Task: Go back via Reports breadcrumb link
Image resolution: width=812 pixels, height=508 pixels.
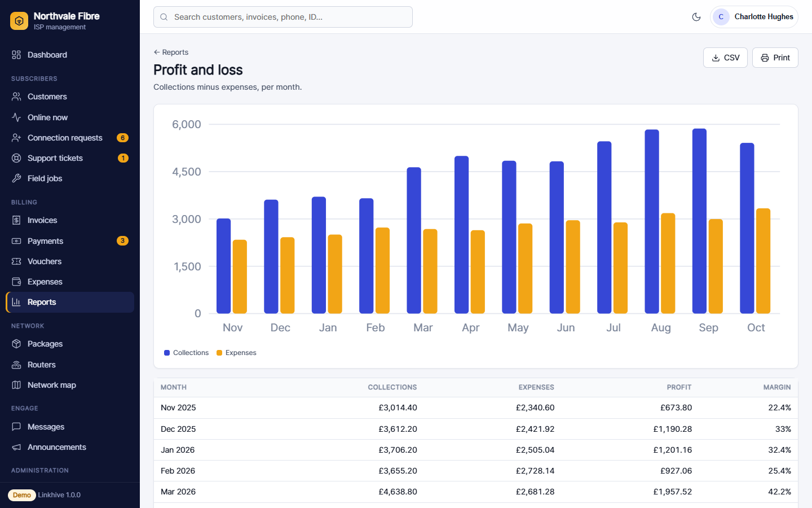Action: coord(171,52)
